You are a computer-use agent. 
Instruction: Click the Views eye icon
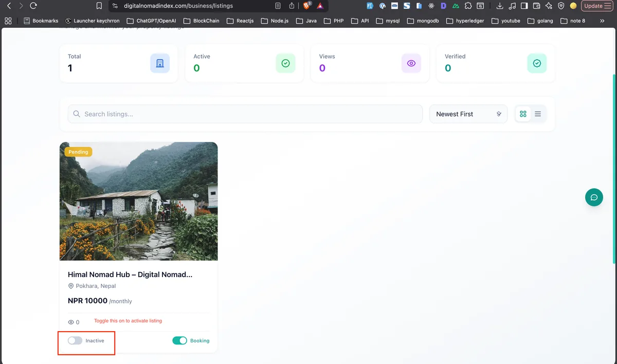[x=411, y=63]
